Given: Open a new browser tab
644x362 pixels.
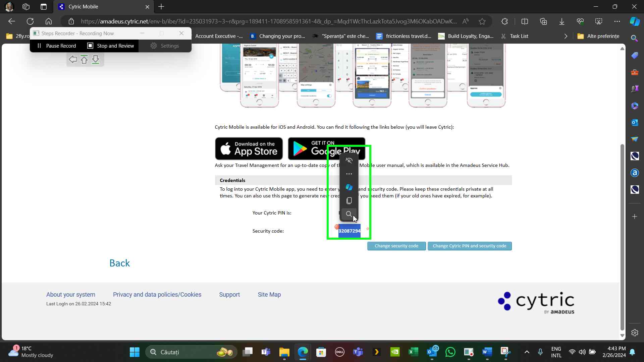Looking at the screenshot, I should pyautogui.click(x=161, y=7).
